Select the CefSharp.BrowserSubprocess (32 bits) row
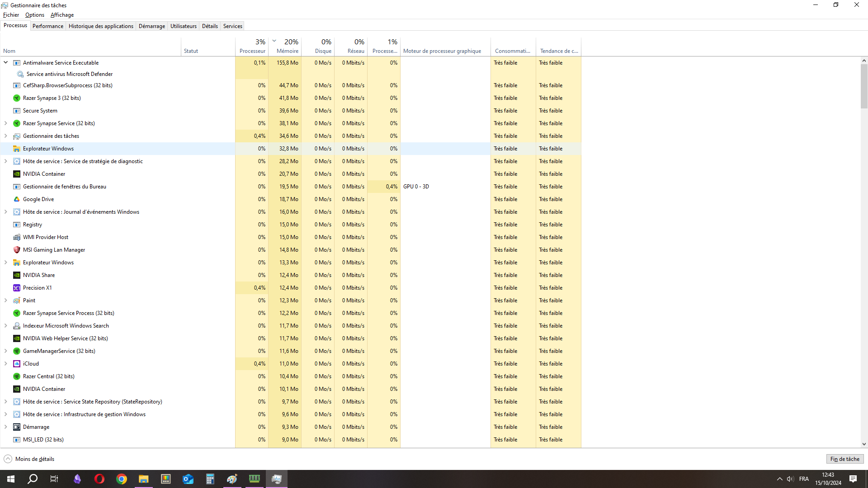Screen dimensions: 868x488 pyautogui.click(x=291, y=85)
